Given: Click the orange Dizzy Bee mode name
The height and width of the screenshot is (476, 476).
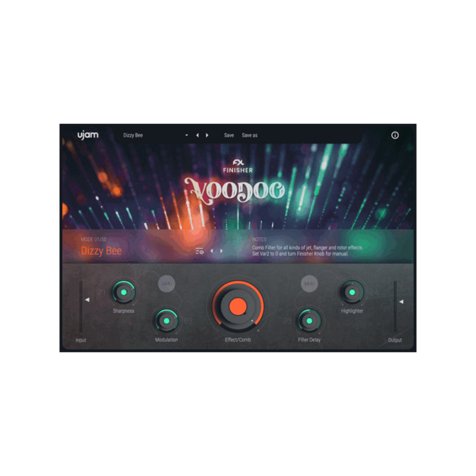Looking at the screenshot, I should pyautogui.click(x=101, y=251).
